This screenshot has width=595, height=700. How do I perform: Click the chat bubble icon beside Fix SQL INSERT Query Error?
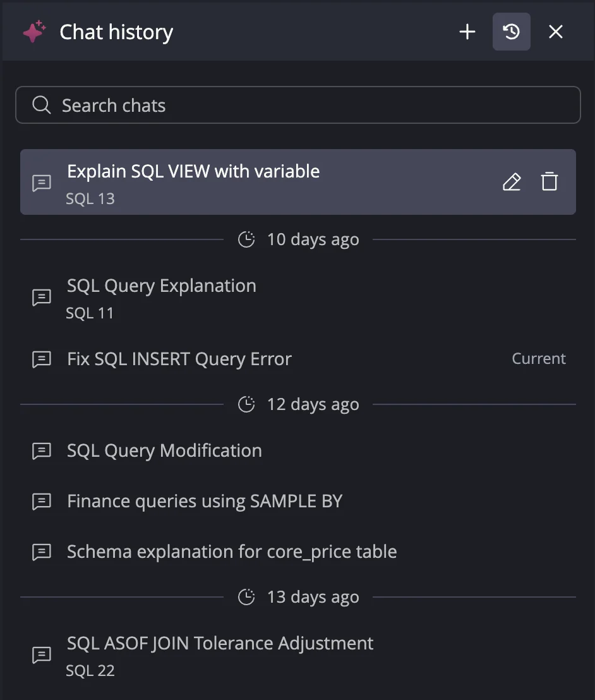click(x=41, y=359)
